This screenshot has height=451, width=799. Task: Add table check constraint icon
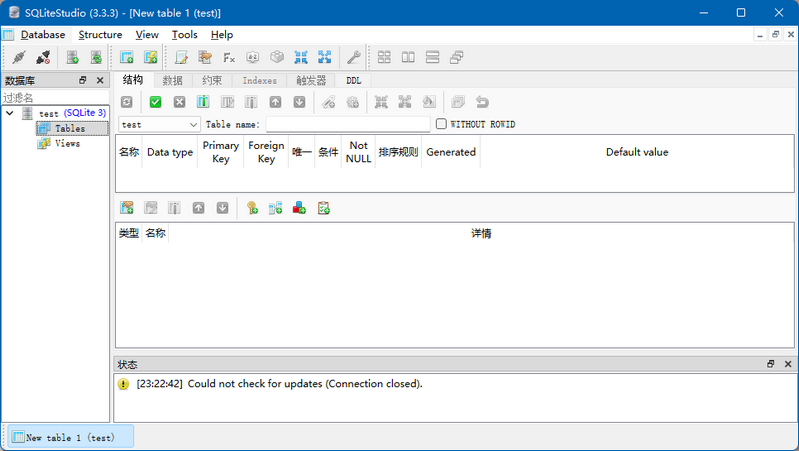324,208
